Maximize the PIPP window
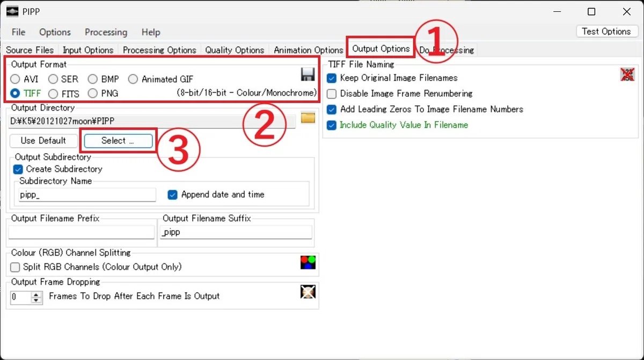The image size is (644, 360). pyautogui.click(x=591, y=11)
